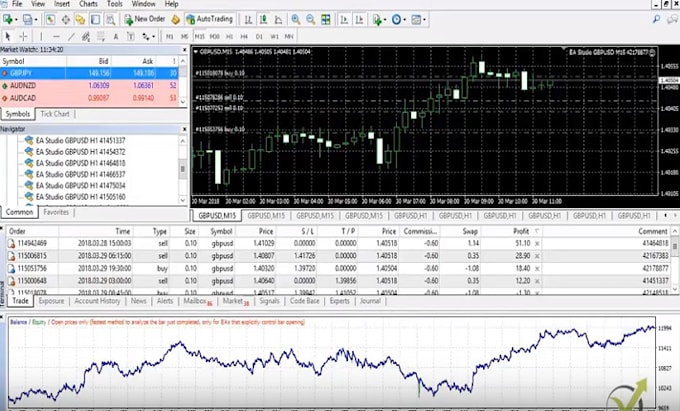Click the Navigator panel scrollbar
This screenshot has width=680, height=411.
coord(183,167)
